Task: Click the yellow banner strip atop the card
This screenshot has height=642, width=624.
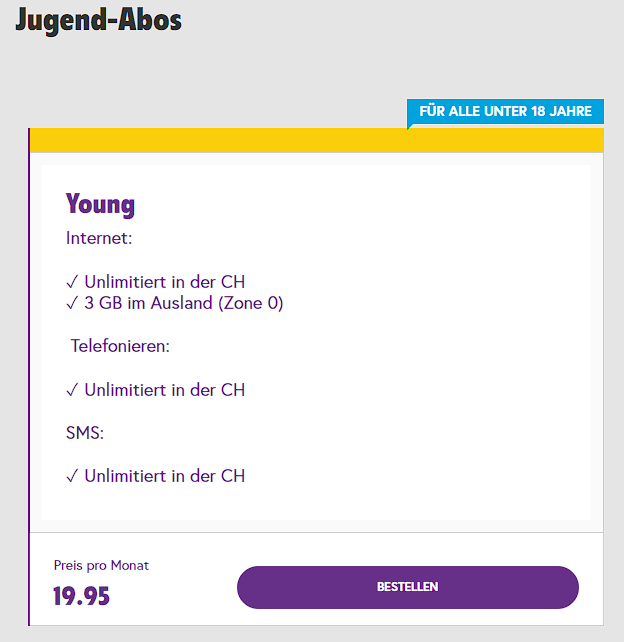Action: tap(316, 140)
